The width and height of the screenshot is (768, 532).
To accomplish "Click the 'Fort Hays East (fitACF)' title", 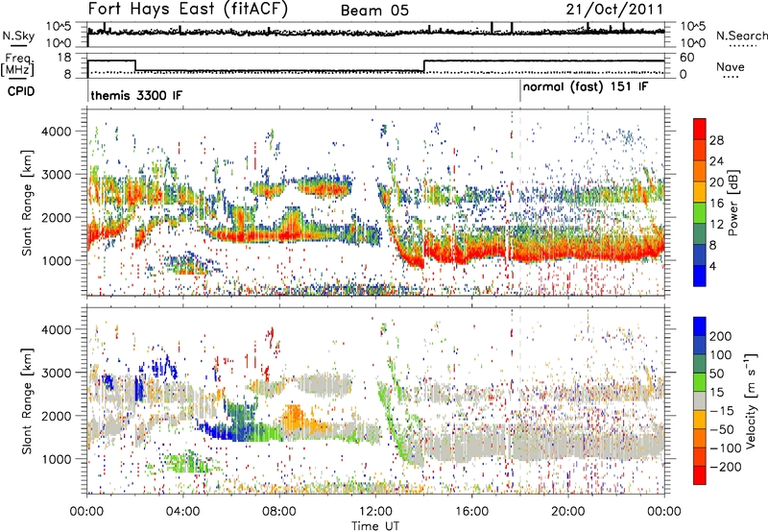I will (x=187, y=10).
